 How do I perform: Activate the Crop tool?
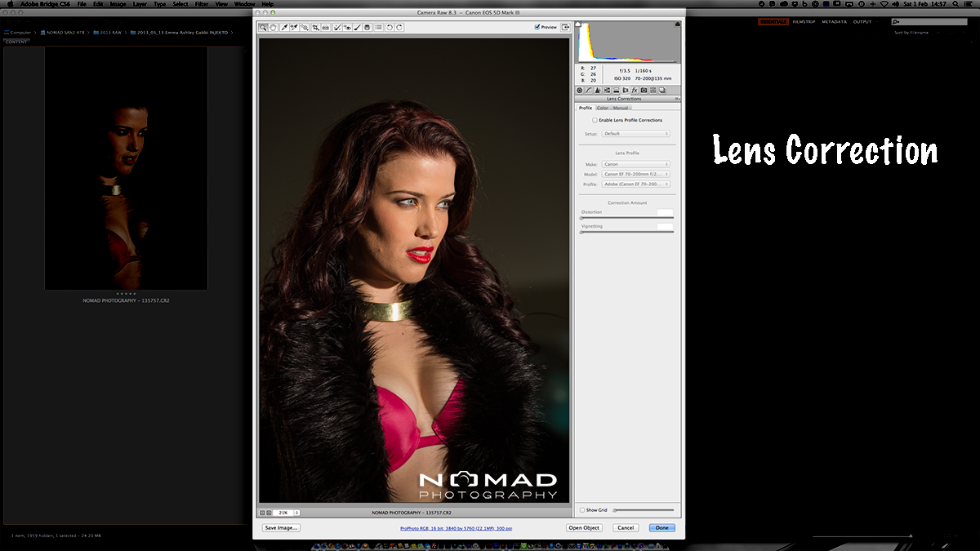coord(315,28)
